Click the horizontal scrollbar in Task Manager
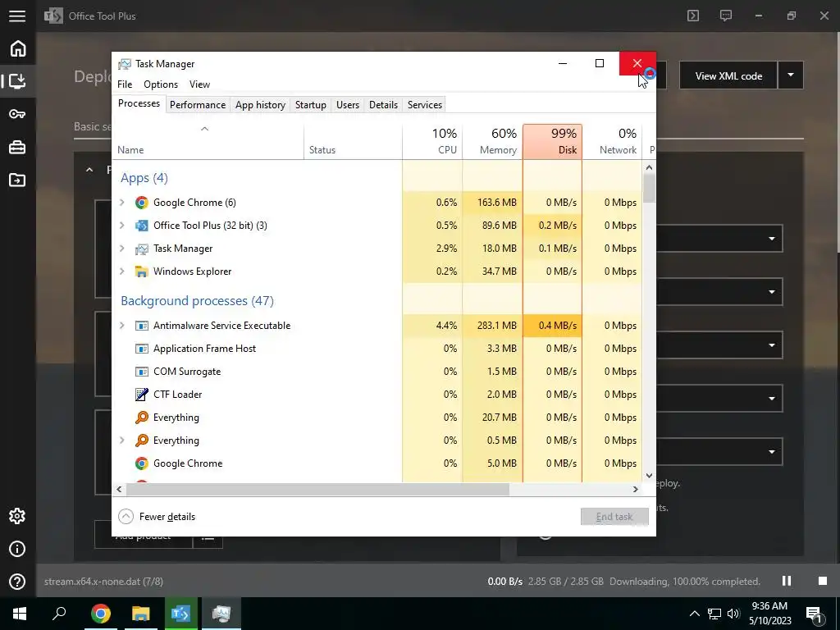 [316, 489]
